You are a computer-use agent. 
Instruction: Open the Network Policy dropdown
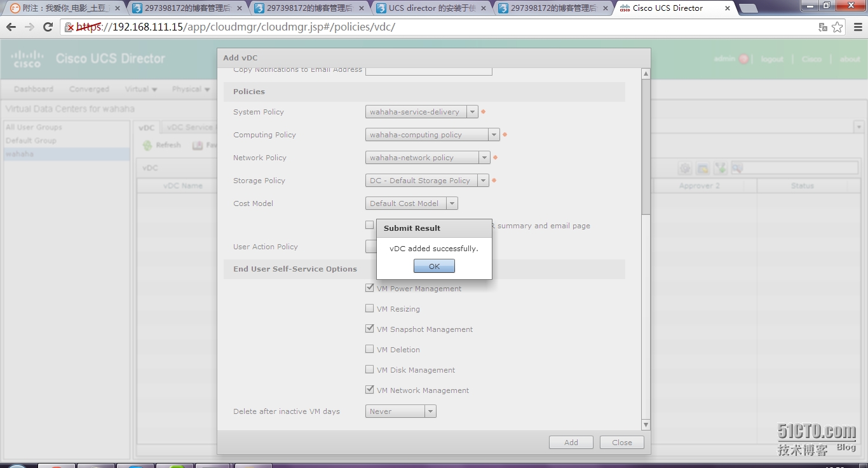point(485,158)
